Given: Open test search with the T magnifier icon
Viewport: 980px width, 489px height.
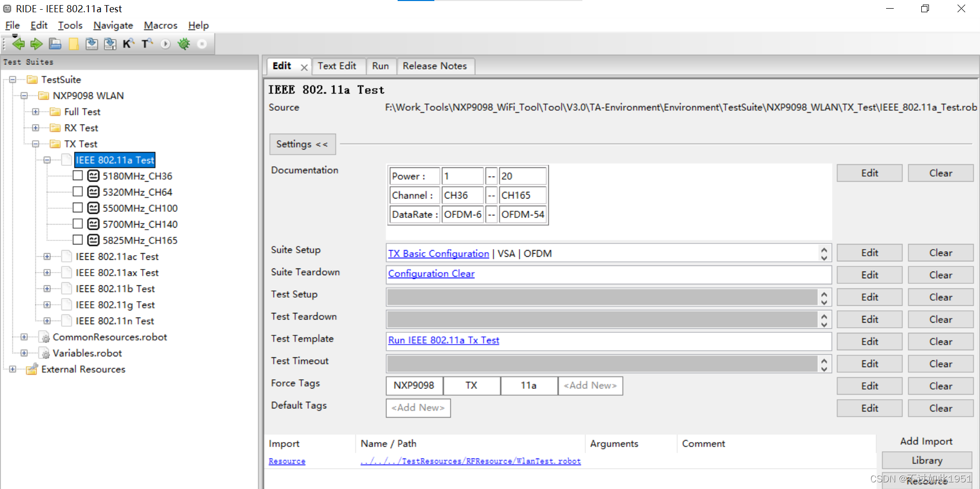Looking at the screenshot, I should [x=146, y=43].
